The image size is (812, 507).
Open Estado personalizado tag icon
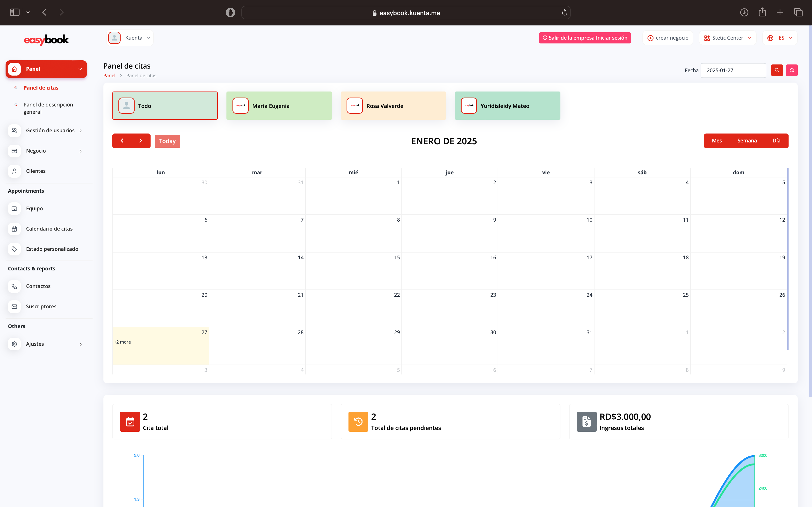tap(14, 249)
